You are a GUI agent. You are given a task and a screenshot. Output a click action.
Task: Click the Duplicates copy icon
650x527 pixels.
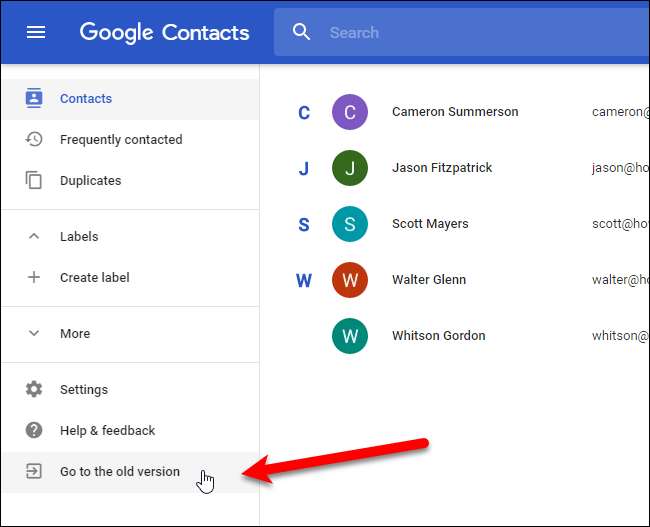(x=34, y=180)
